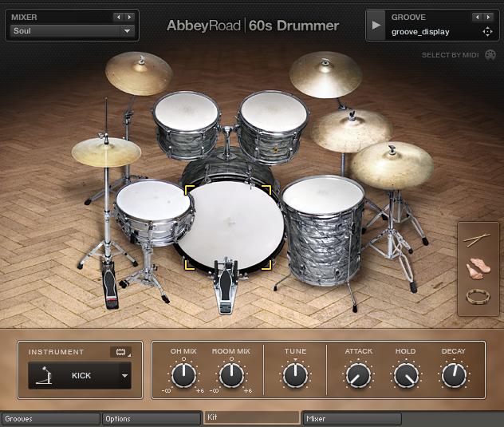Switch to the Grooves tab

point(50,418)
